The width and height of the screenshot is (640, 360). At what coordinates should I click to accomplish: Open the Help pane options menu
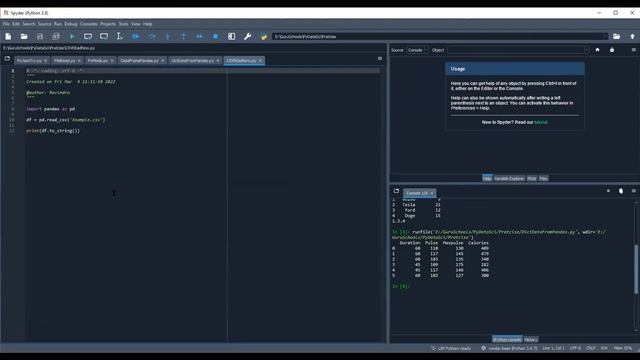(633, 50)
